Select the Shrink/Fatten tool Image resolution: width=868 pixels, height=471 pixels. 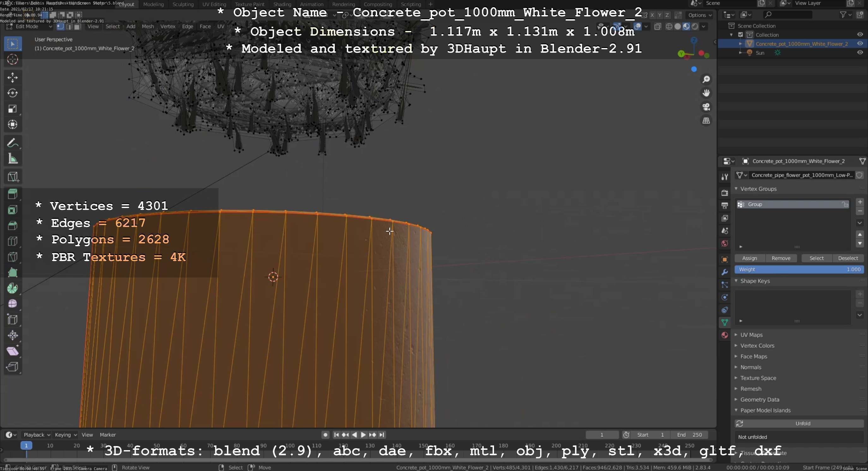tap(13, 335)
